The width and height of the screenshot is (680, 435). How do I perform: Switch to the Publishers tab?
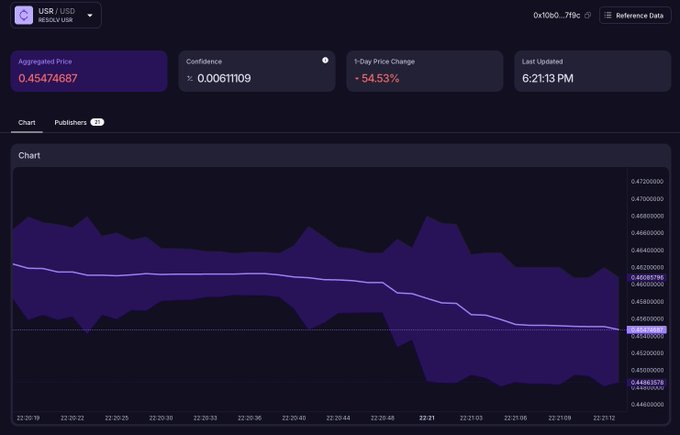point(69,122)
